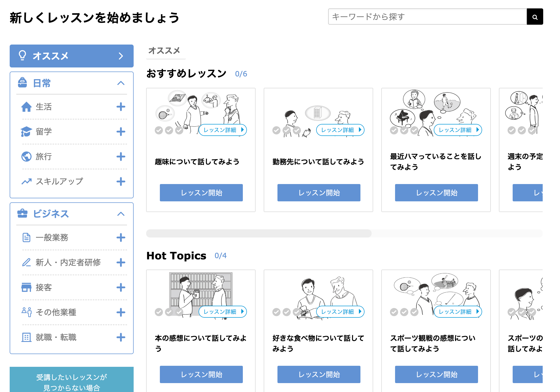Start lesson 趣味について話してみよう
560x392 pixels.
(x=201, y=193)
